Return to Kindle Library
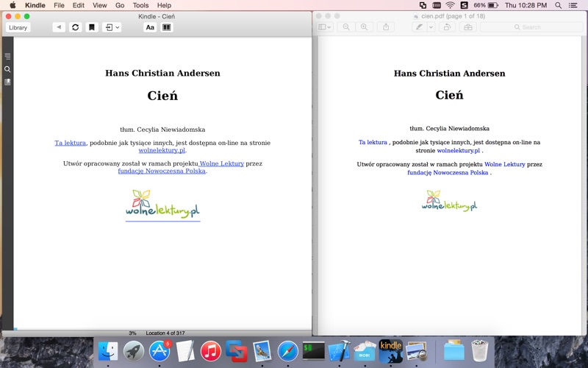The height and width of the screenshot is (368, 588). click(18, 27)
